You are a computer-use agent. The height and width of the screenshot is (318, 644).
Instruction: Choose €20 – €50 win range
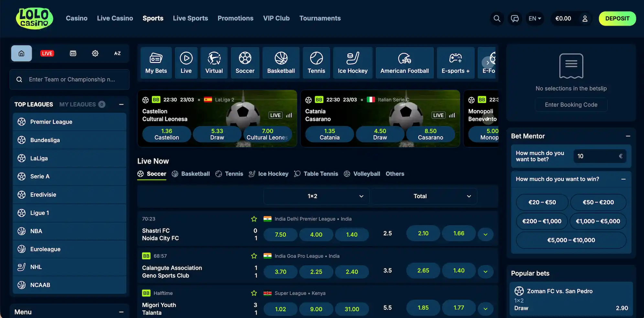tap(542, 202)
